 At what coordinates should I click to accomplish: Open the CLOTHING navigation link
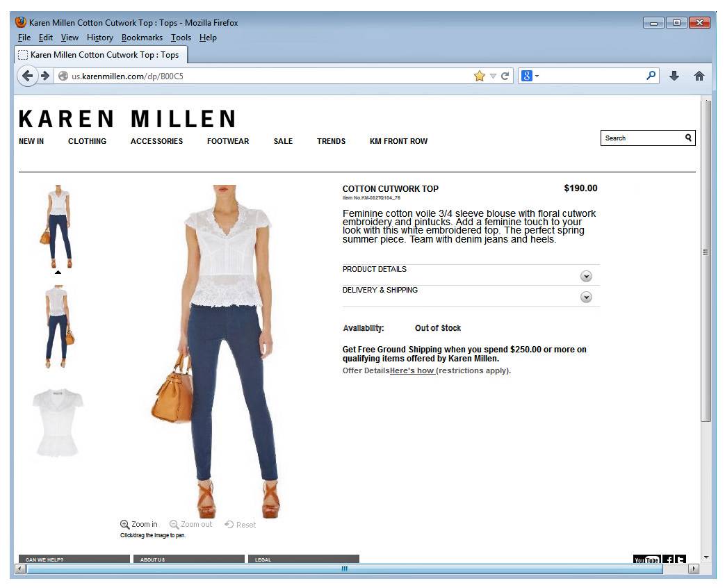pos(87,141)
